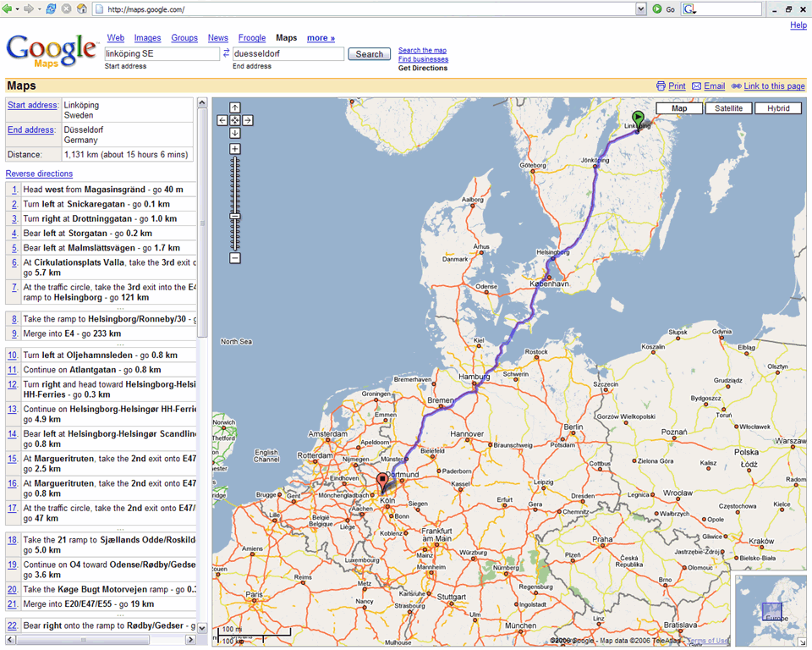Open Terms of Use link on map
The height and width of the screenshot is (650, 812).
(707, 641)
